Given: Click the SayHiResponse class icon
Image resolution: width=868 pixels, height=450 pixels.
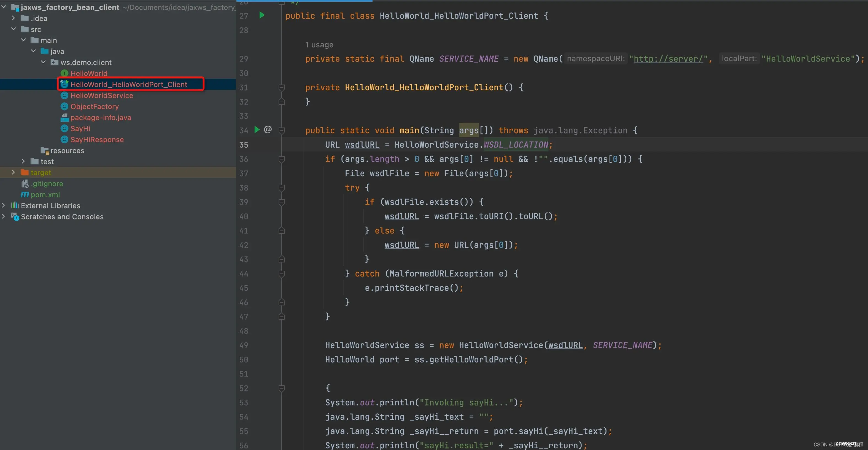Looking at the screenshot, I should (64, 139).
